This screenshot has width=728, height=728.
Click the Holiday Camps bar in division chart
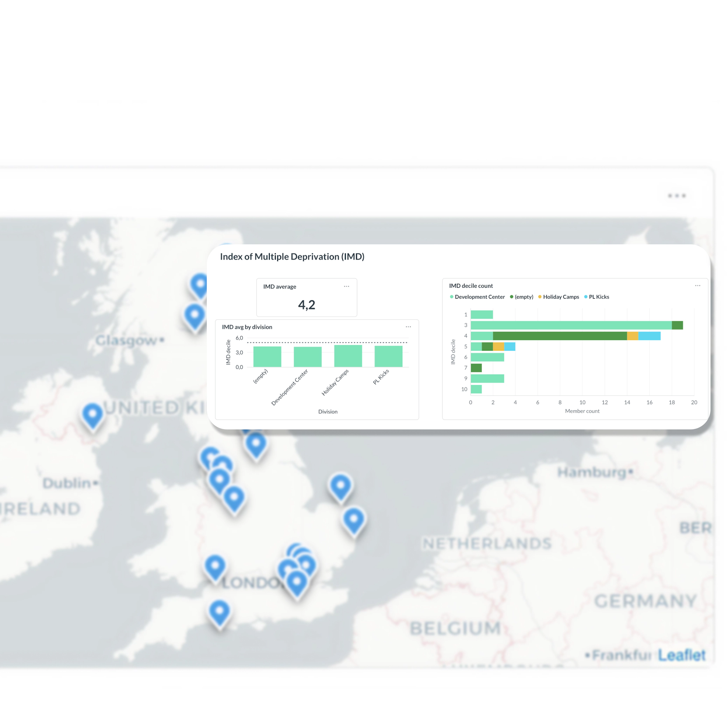pos(348,356)
